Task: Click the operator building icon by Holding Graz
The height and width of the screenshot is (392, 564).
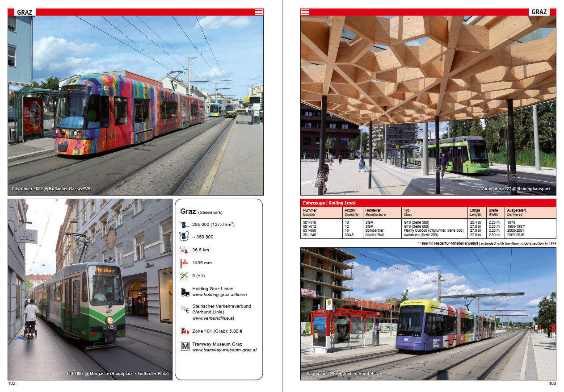Action: [185, 292]
